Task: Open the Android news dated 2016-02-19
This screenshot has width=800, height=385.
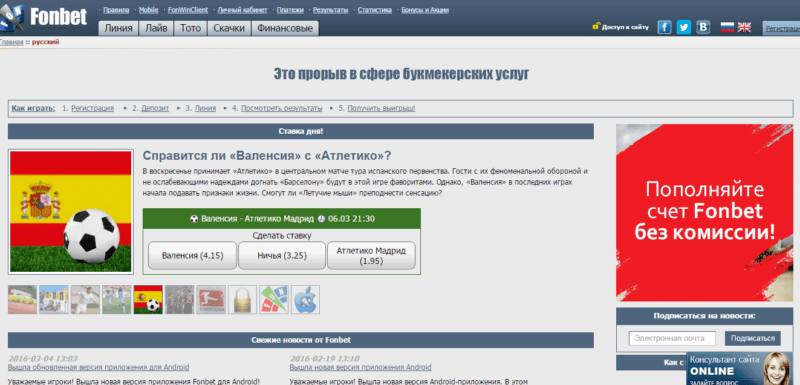Action: click(361, 367)
